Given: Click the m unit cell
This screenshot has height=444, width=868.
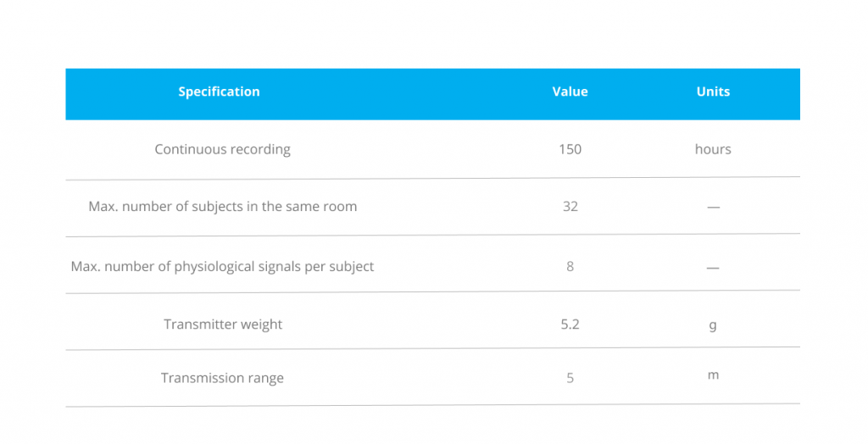Looking at the screenshot, I should [x=713, y=375].
